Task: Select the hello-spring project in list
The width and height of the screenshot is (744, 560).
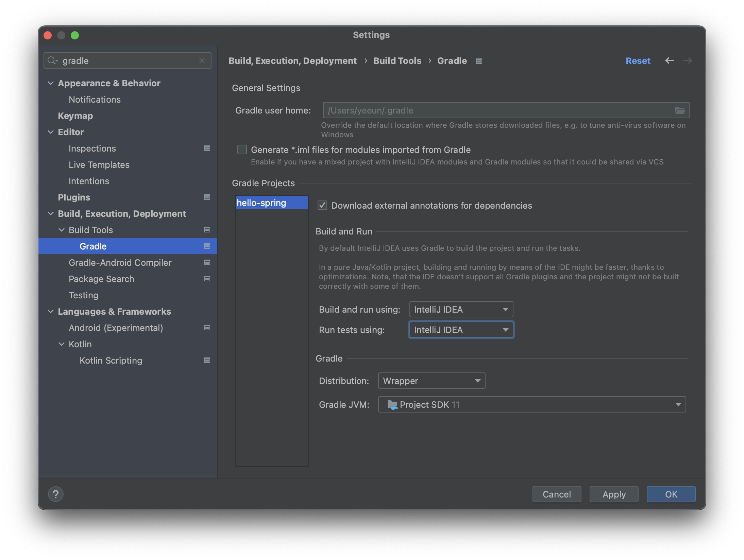Action: [261, 203]
